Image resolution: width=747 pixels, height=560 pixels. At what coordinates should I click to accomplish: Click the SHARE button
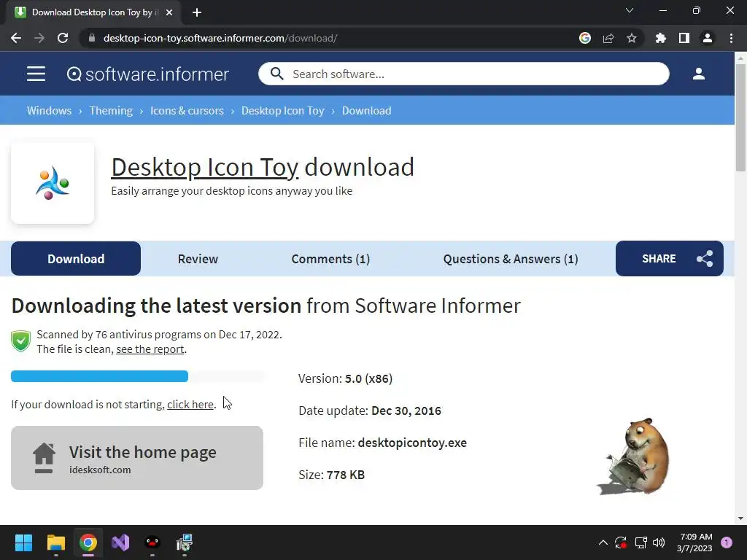670,259
